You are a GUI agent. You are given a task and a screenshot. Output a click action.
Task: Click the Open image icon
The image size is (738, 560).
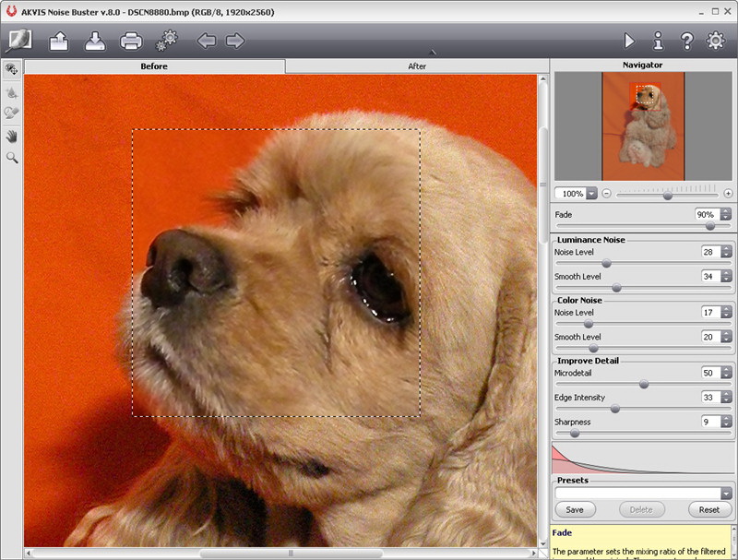point(59,41)
